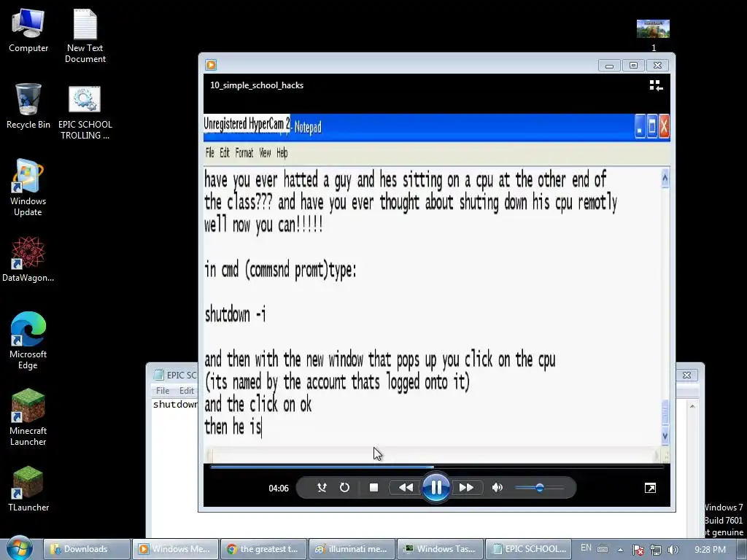The width and height of the screenshot is (747, 560).
Task: Click the video seek progress bar
Action: (x=436, y=467)
